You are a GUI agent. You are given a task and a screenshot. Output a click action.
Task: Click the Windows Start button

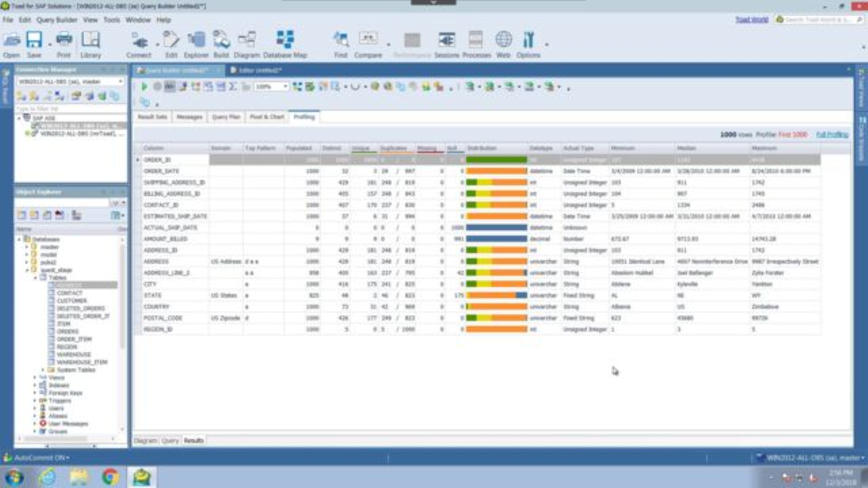(14, 477)
